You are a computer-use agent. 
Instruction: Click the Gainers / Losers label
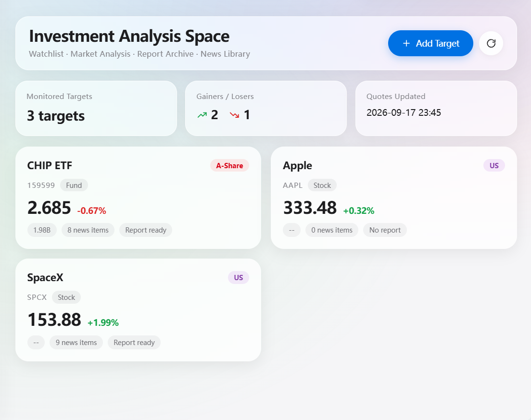(225, 97)
